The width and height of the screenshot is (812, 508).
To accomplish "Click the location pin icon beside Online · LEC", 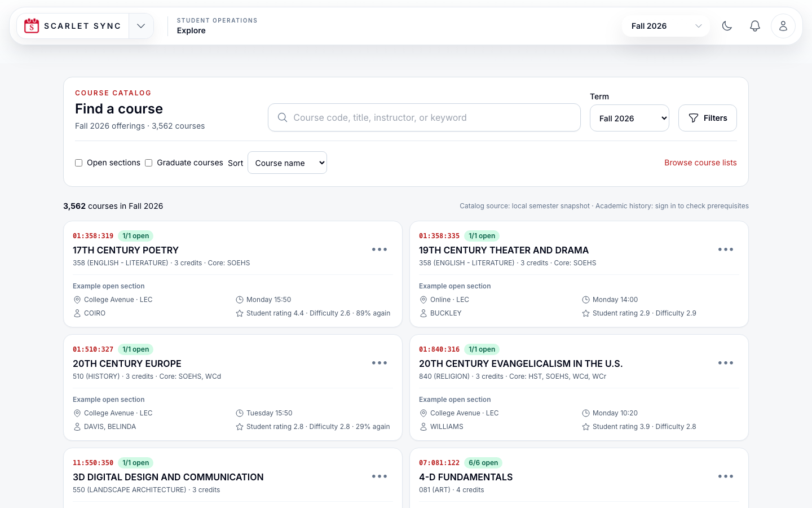I will [x=423, y=300].
